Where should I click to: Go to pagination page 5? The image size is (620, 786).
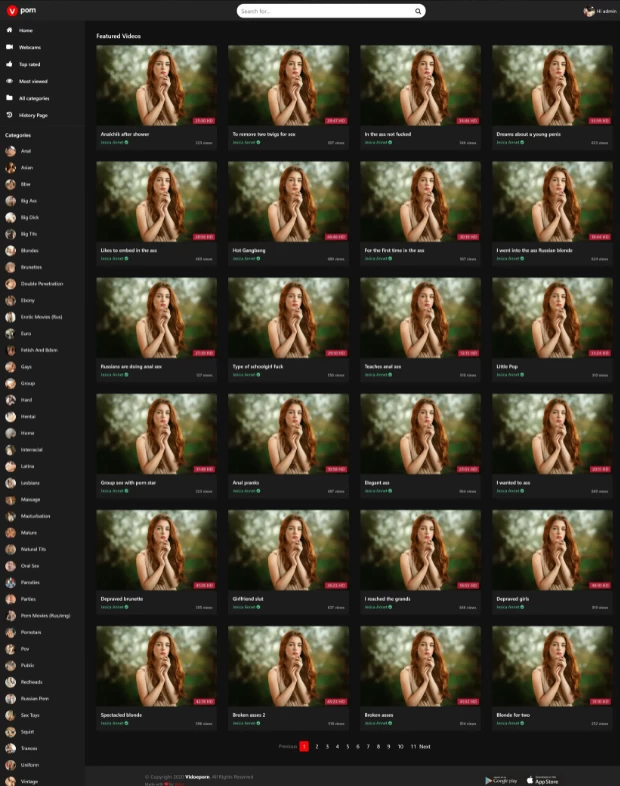point(347,746)
